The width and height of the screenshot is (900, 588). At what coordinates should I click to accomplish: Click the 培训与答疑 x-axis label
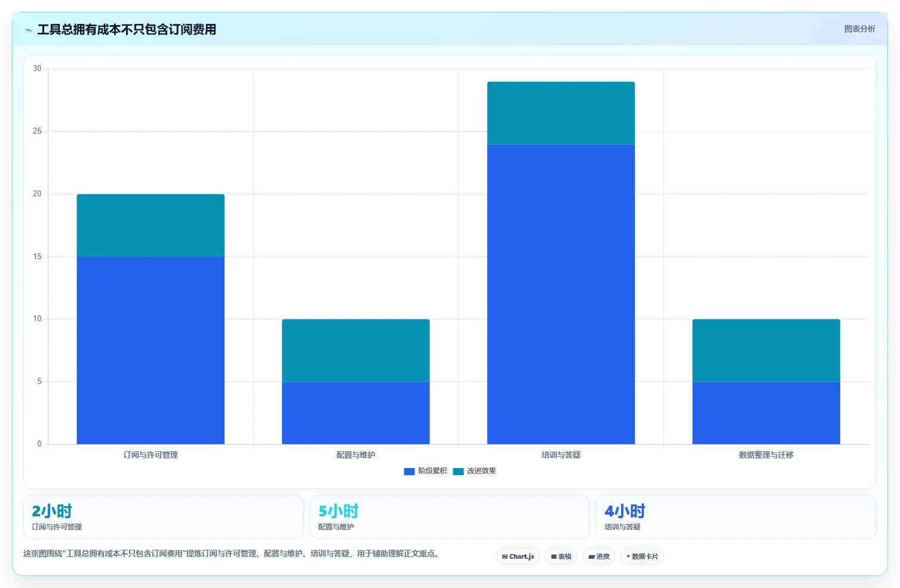coord(561,455)
